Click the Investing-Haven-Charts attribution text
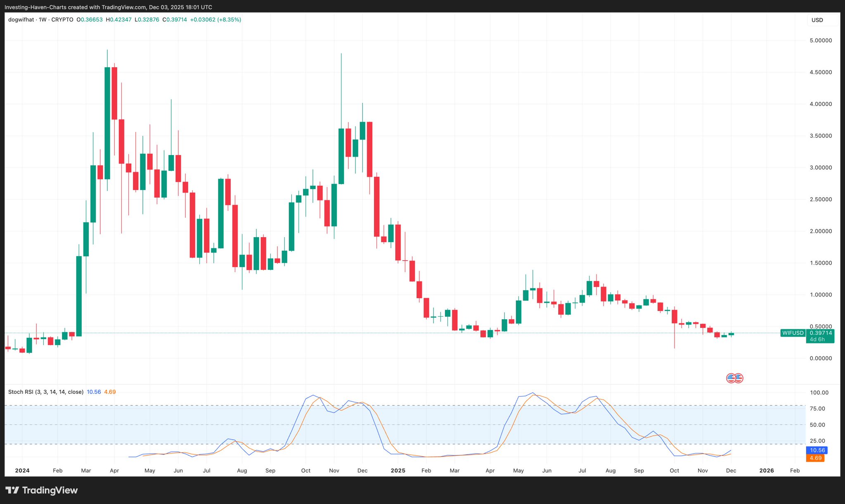Screen dimensions: 845x504 click(x=35, y=7)
